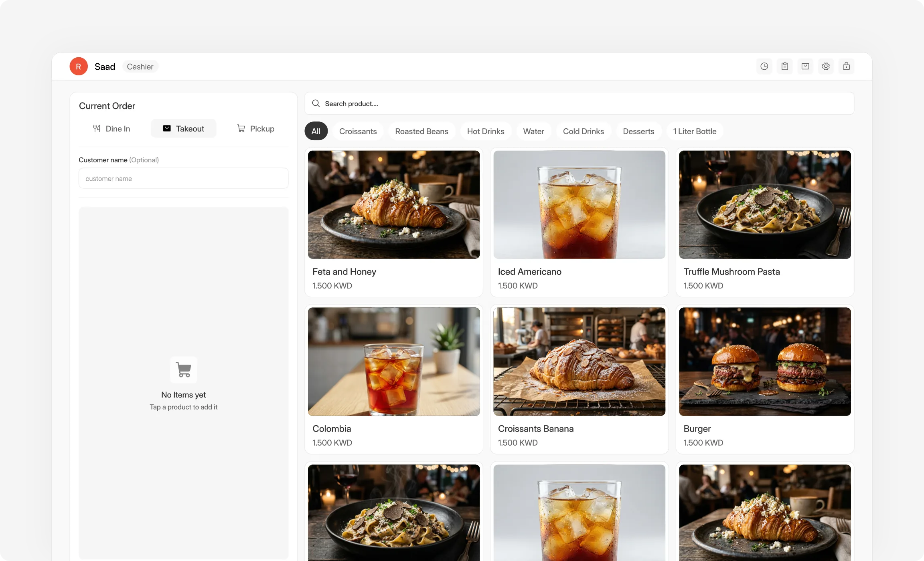This screenshot has width=924, height=561.
Task: Show All product categories
Action: click(x=316, y=131)
